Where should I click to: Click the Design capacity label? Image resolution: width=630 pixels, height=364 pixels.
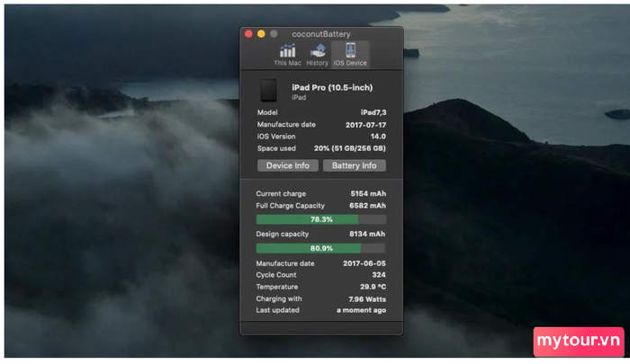(282, 234)
